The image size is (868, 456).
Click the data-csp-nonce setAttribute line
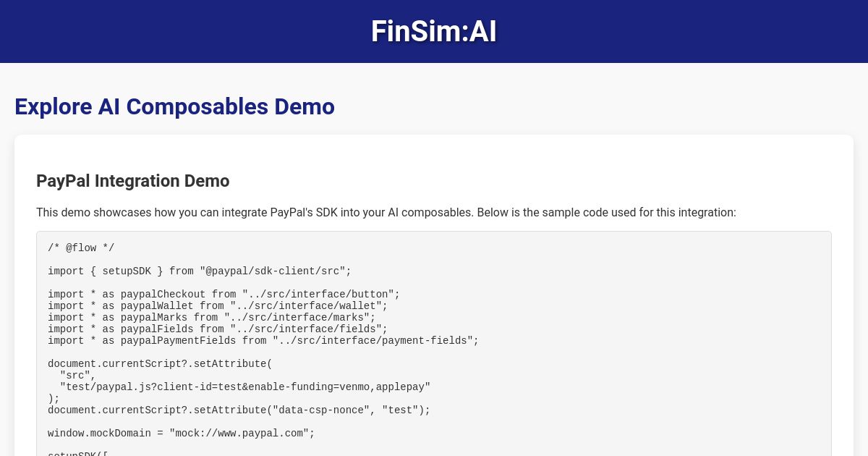tap(239, 410)
